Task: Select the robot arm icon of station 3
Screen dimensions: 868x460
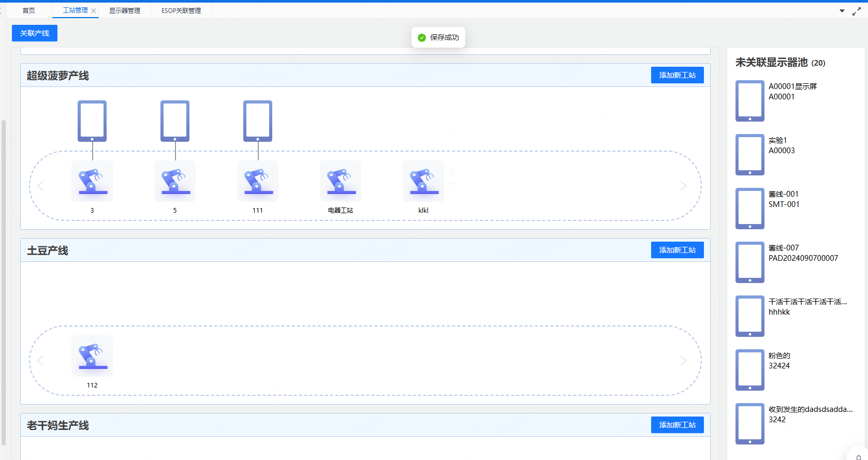Action: [92, 181]
